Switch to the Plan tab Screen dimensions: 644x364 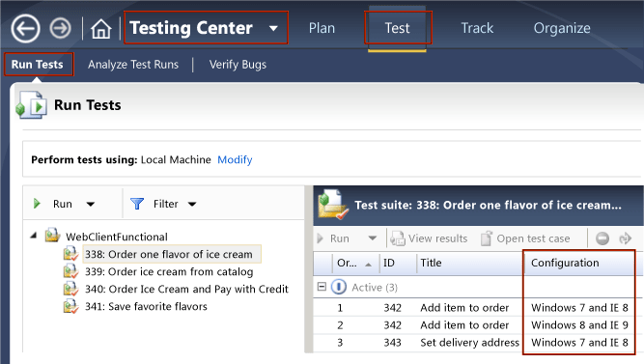[322, 28]
